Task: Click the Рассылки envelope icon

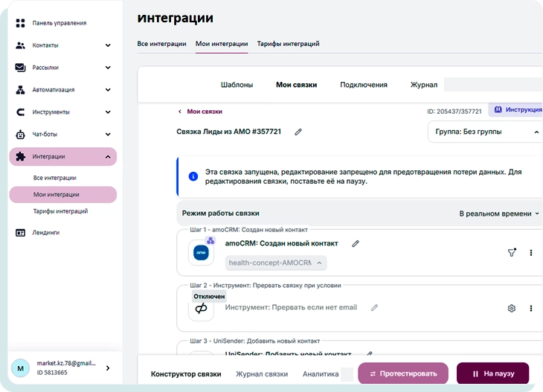Action: pos(20,68)
